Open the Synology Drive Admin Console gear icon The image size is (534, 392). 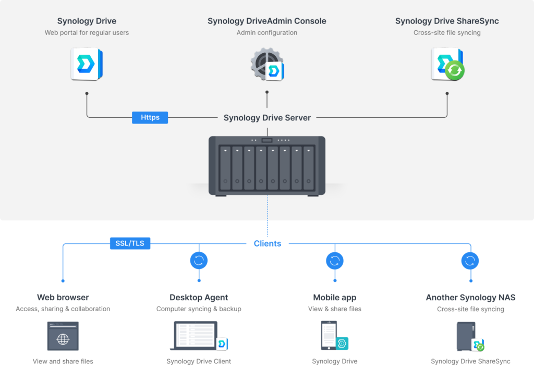point(268,64)
